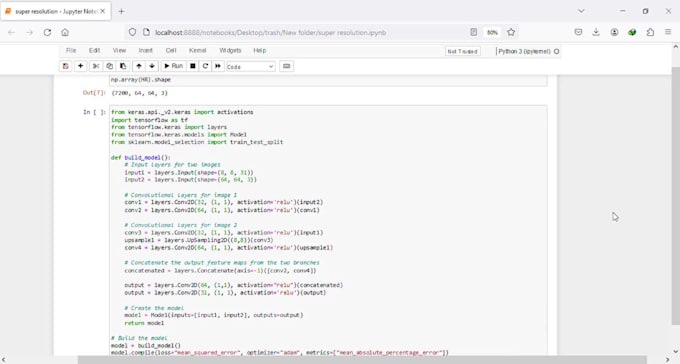
Task: Select the super resolution browser tab
Action: click(x=56, y=11)
